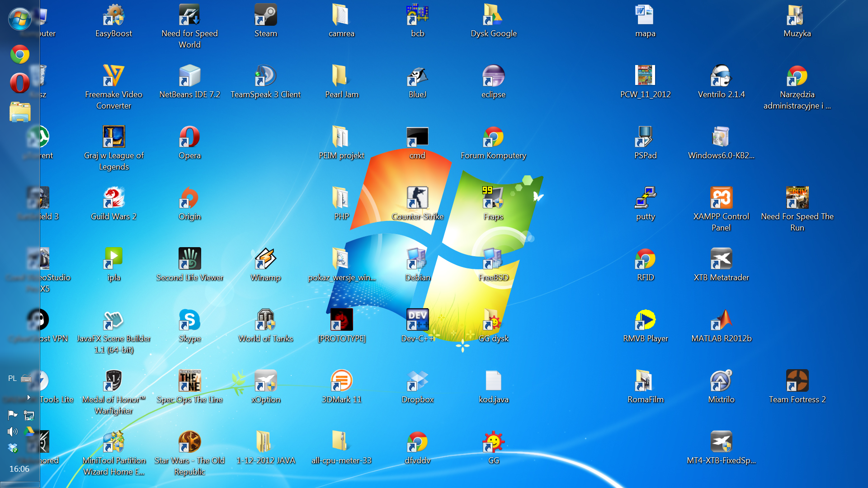868x488 pixels.
Task: Click the ipla player shortcut
Action: 113,265
